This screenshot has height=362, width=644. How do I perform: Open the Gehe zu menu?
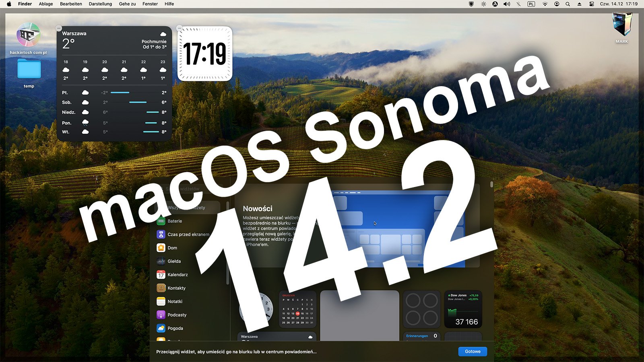[127, 4]
